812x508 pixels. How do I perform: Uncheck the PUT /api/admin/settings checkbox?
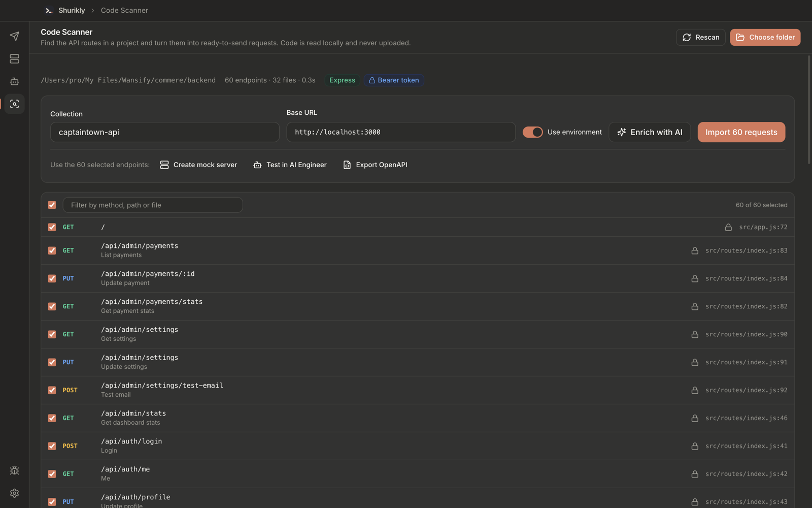[x=52, y=362]
